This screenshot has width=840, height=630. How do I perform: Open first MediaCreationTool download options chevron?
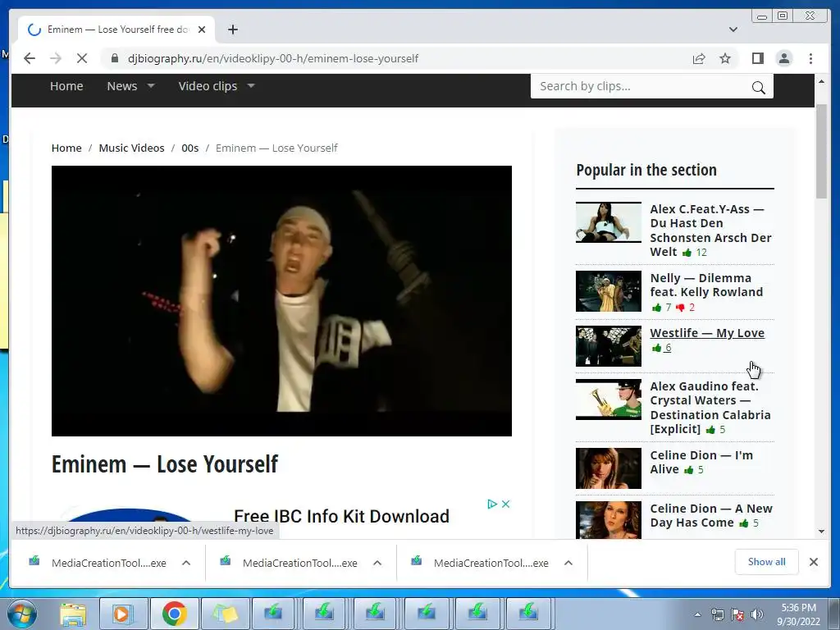(x=186, y=563)
